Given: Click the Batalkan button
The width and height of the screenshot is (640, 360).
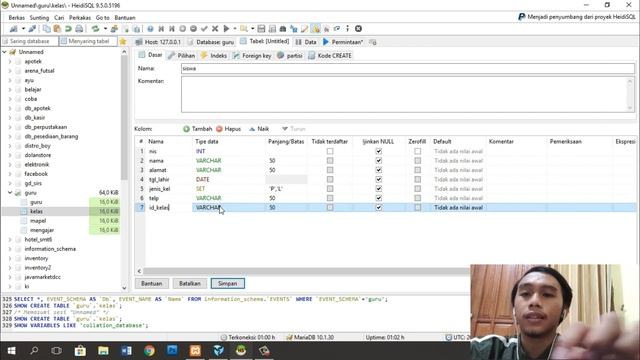Looking at the screenshot, I should click(190, 283).
